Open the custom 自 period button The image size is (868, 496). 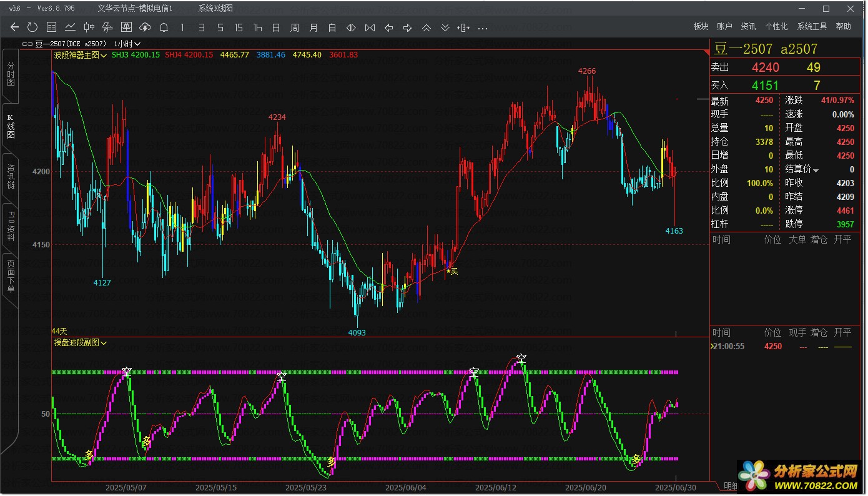tap(332, 27)
